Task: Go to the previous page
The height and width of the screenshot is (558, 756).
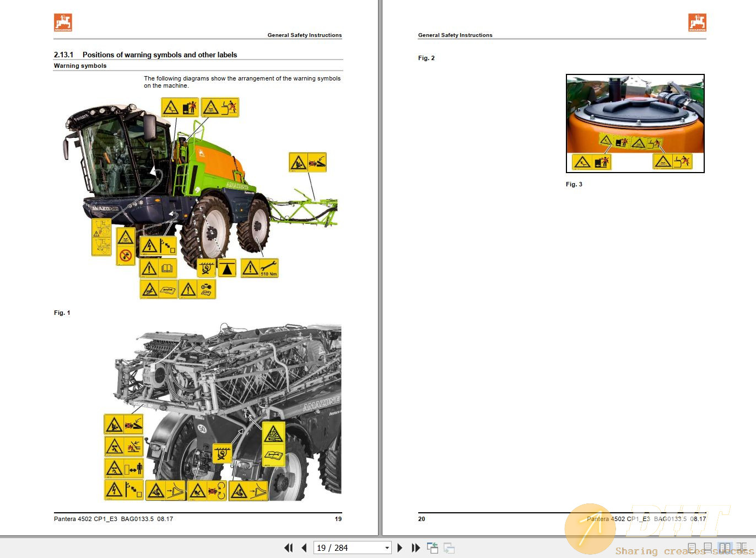Action: point(304,548)
